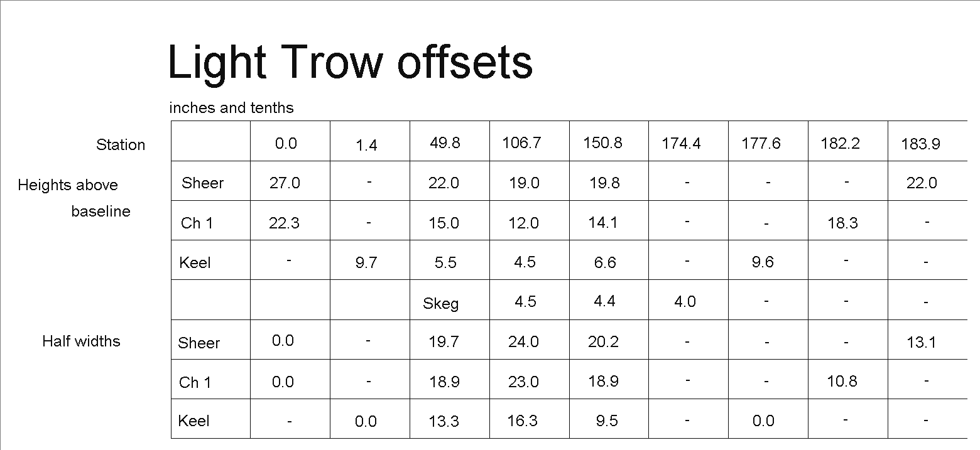980x450 pixels.
Task: Click Keel height 9.6 at station 177.6
Action: (763, 262)
